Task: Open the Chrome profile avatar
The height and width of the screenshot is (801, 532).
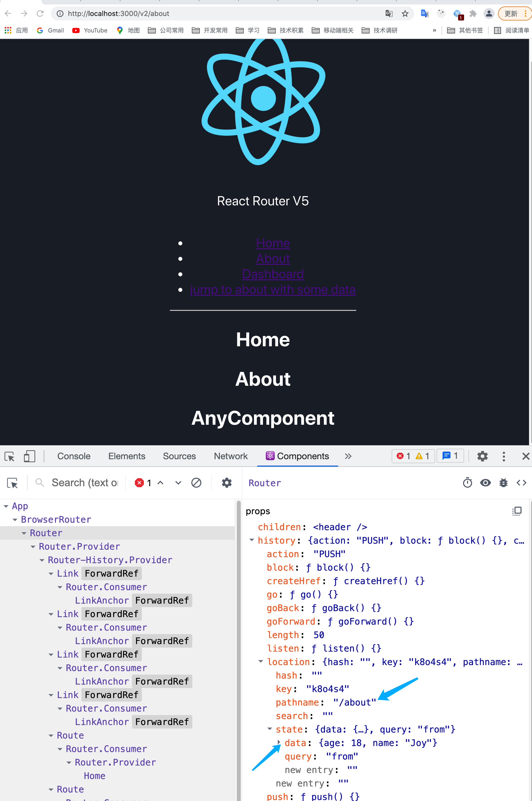Action: tap(489, 13)
